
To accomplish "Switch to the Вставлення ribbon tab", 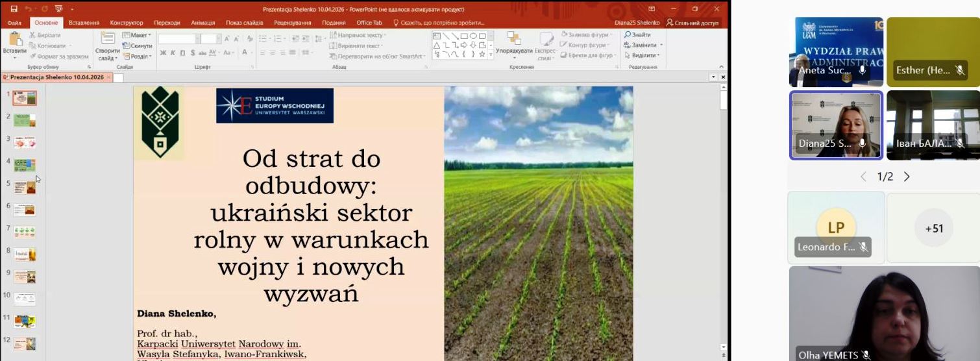I will 84,23.
